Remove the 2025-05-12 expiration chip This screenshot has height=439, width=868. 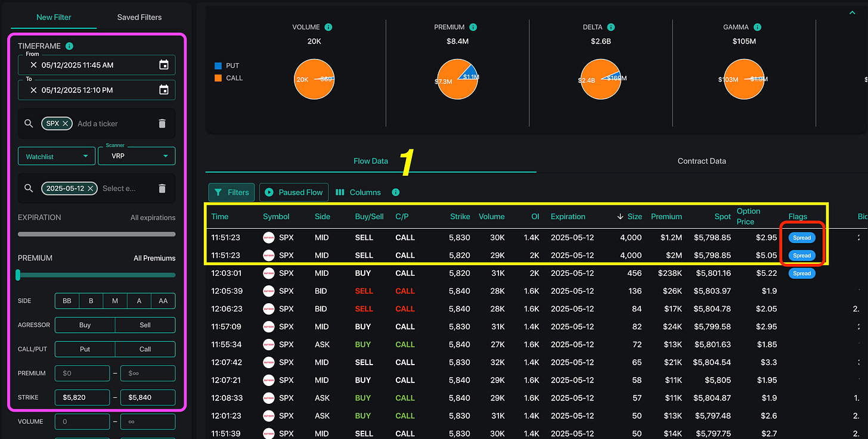(90, 188)
